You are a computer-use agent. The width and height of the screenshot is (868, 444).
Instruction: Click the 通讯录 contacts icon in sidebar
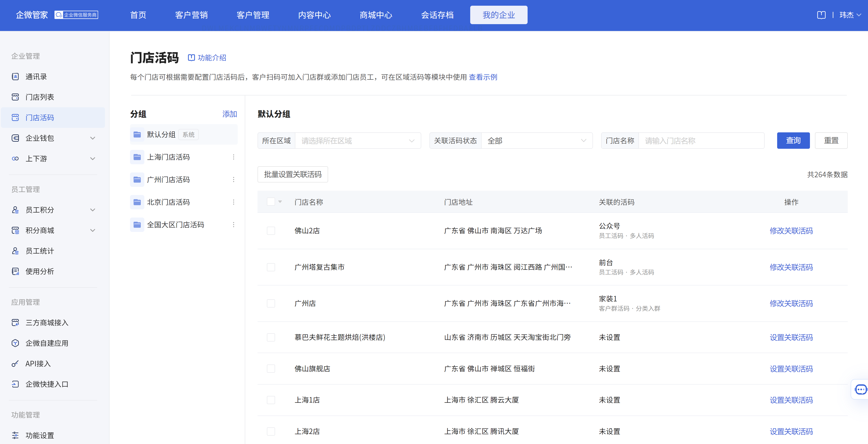15,77
